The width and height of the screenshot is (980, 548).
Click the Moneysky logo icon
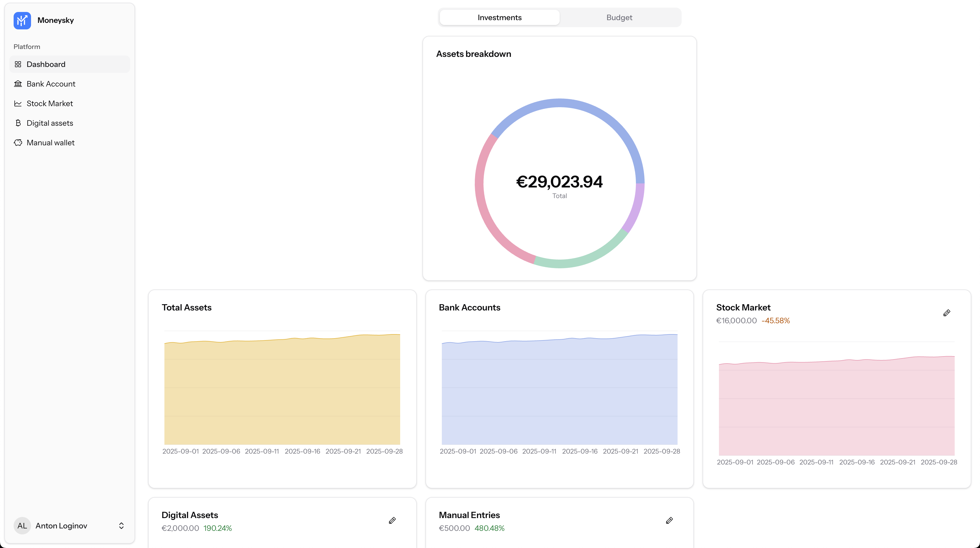pyautogui.click(x=22, y=20)
